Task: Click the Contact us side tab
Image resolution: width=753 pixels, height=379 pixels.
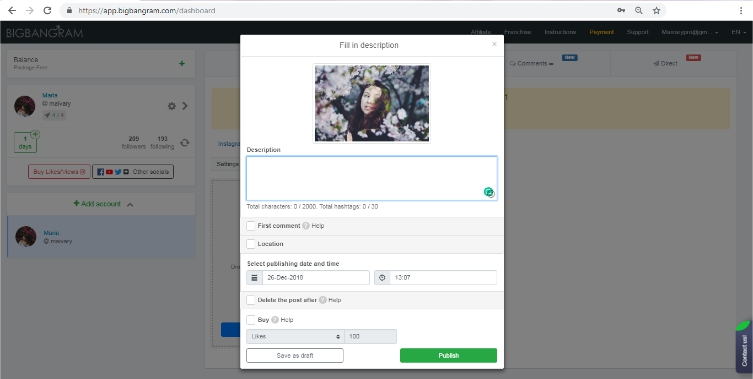Action: point(744,348)
